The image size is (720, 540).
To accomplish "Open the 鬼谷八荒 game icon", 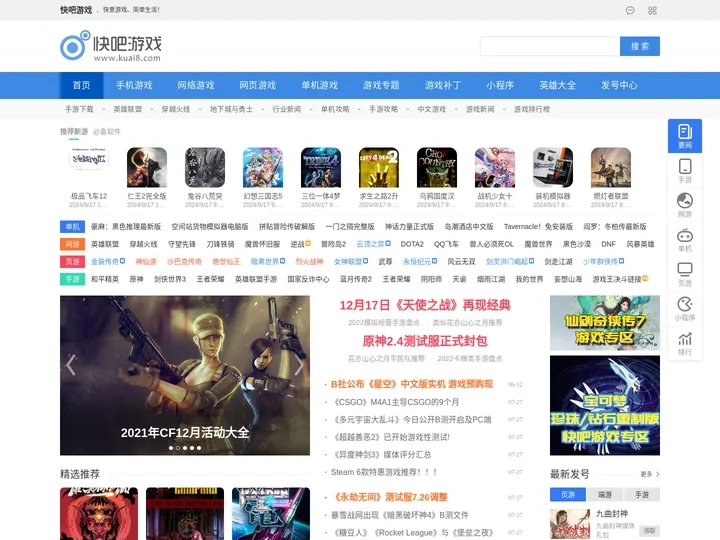I will 205,167.
